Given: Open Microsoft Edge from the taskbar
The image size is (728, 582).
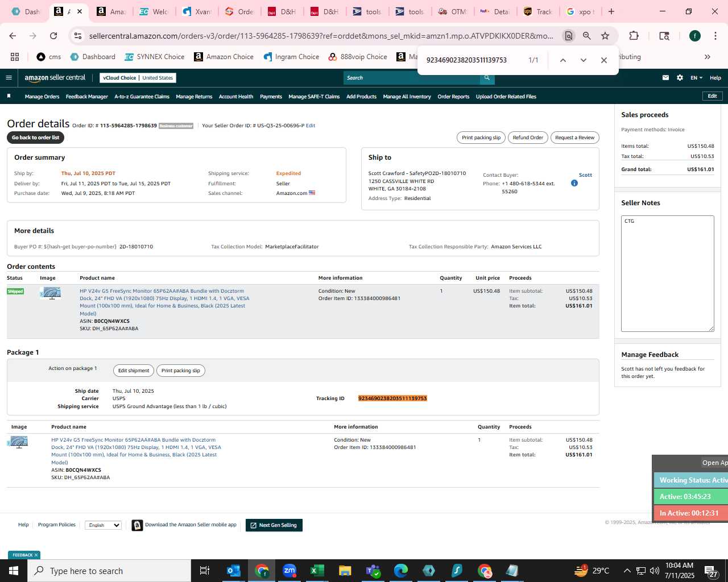Looking at the screenshot, I should (x=400, y=571).
